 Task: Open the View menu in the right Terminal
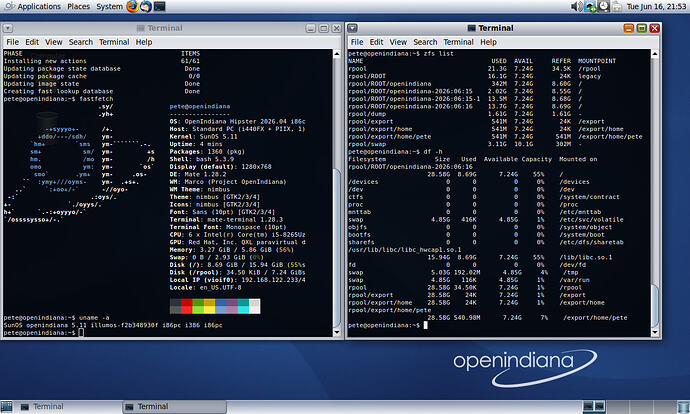[x=398, y=42]
